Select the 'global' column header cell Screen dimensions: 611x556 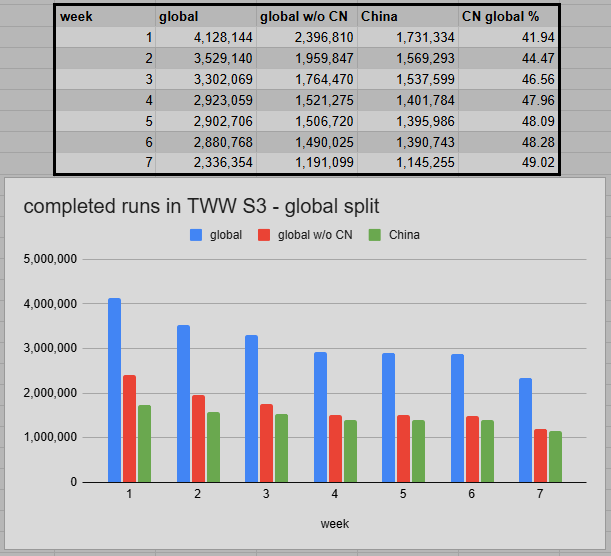point(206,16)
